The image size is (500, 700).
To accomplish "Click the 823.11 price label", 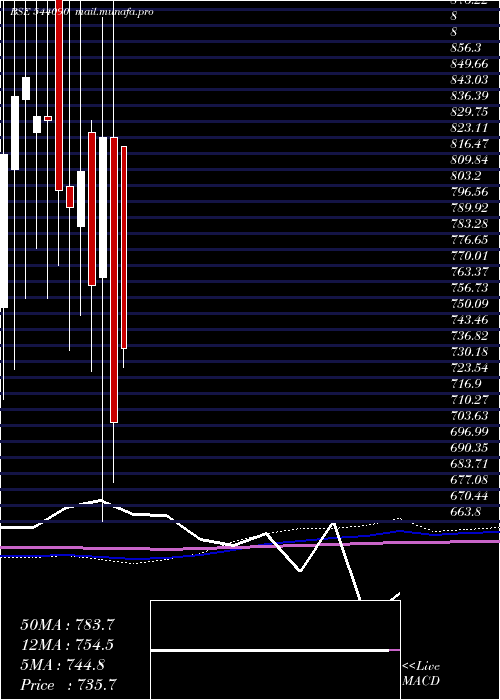I will [x=469, y=128].
